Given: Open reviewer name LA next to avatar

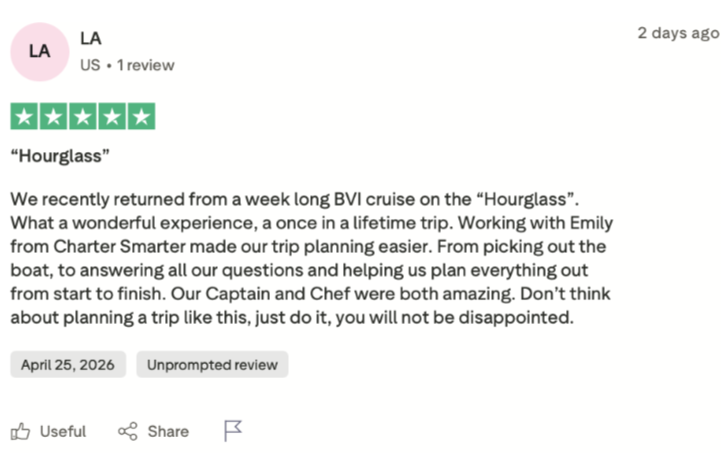Looking at the screenshot, I should (x=91, y=38).
